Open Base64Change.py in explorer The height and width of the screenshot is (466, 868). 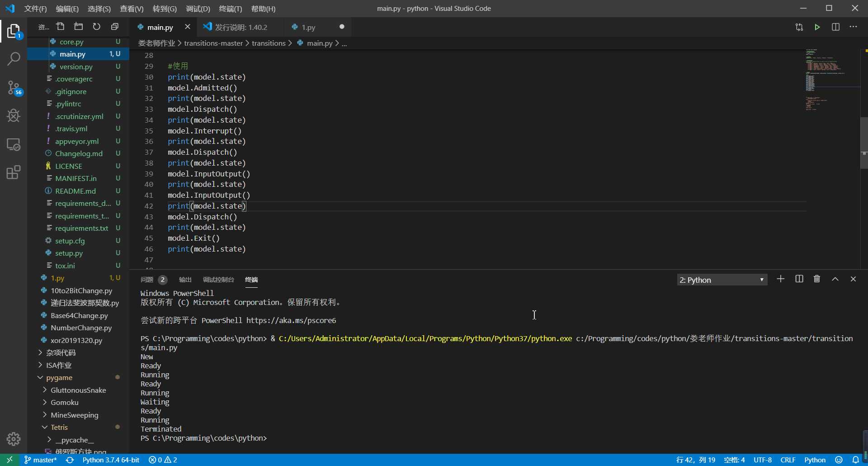click(78, 315)
